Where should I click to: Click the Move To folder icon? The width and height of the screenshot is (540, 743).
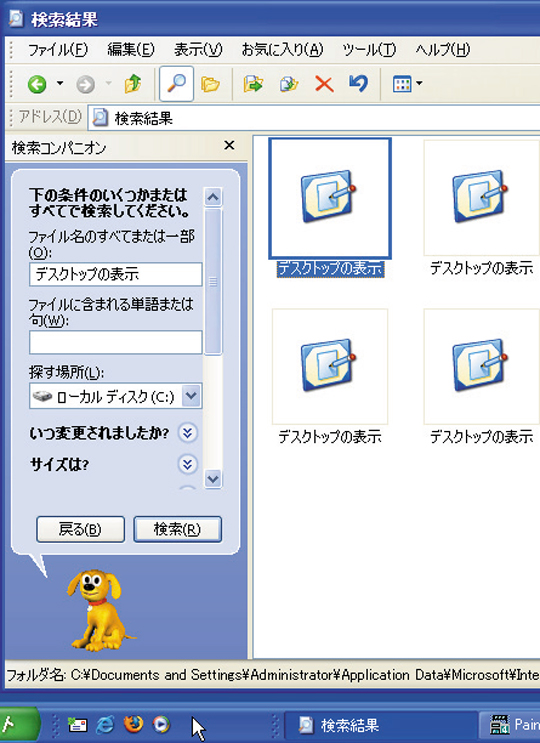[x=253, y=84]
